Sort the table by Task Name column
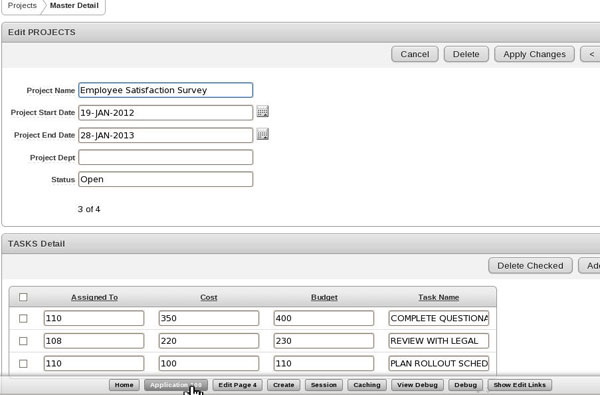 (x=439, y=297)
